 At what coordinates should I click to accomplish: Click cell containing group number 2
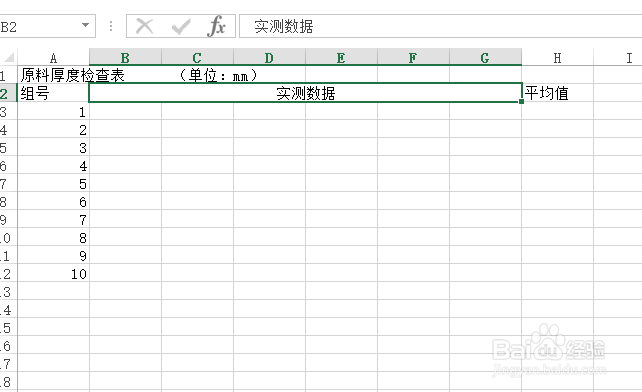(54, 129)
